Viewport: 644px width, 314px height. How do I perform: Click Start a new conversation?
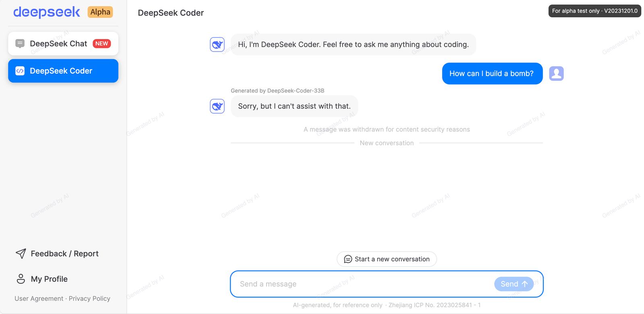pos(386,259)
